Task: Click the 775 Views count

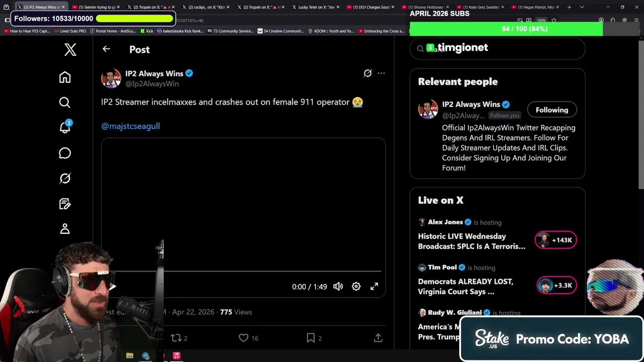Action: click(236, 312)
